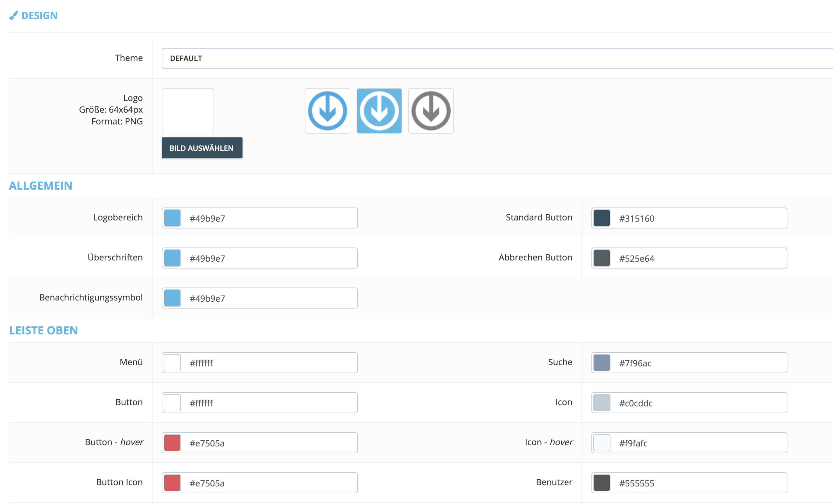Open the Icon - hover color swatch
The image size is (833, 504).
(602, 443)
